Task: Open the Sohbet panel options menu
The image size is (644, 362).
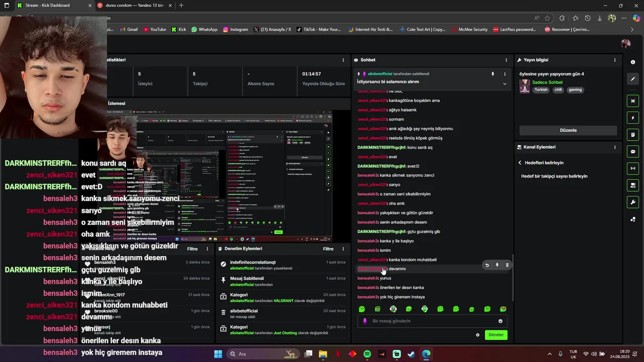Action: [506, 60]
